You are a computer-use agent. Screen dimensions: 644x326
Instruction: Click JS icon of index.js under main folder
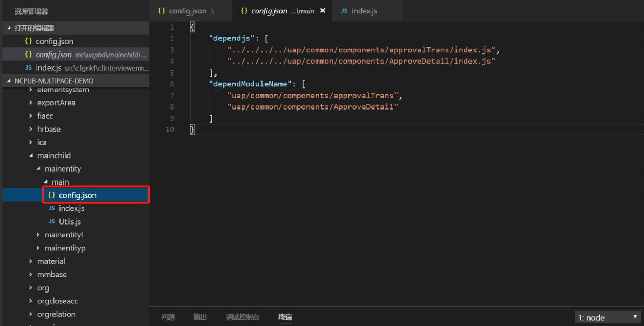click(51, 208)
